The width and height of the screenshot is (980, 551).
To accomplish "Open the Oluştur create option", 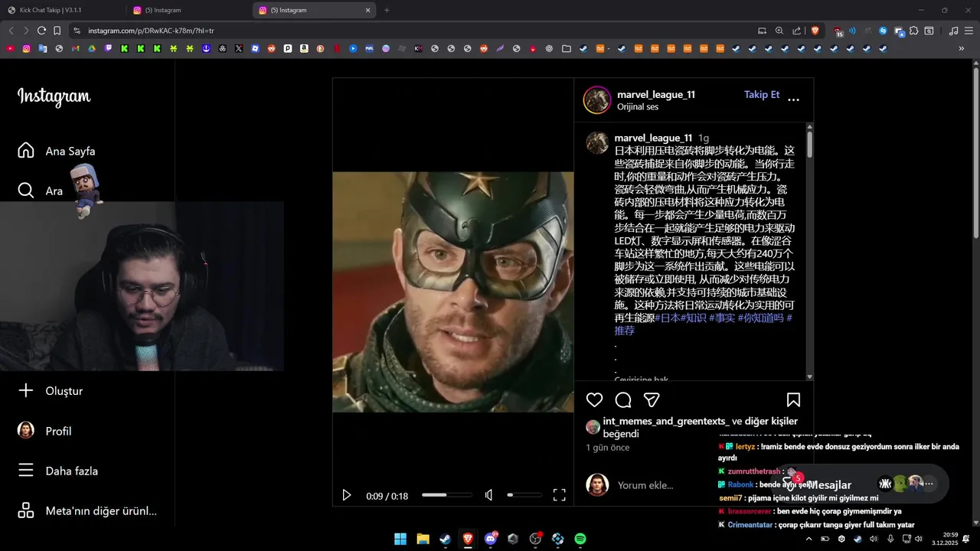I will click(x=50, y=391).
